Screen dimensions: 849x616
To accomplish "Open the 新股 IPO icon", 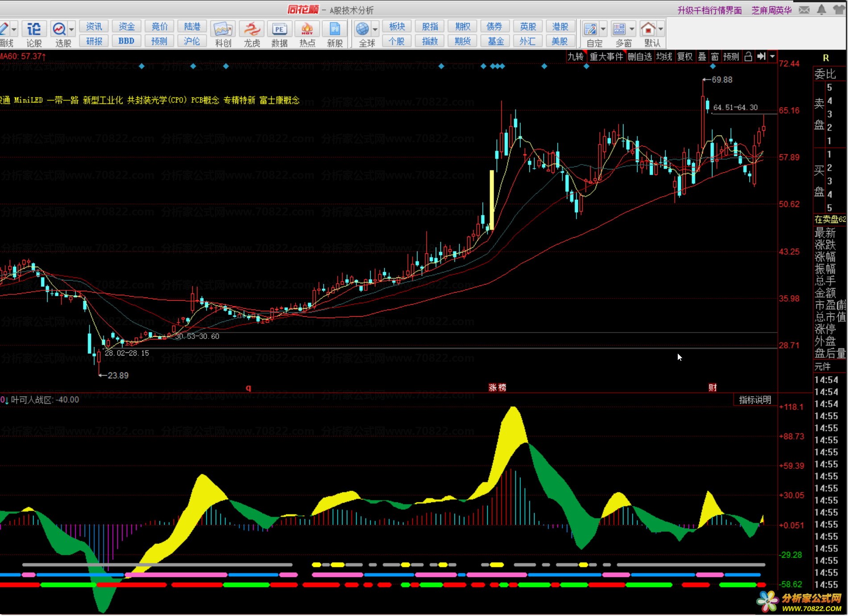I will [334, 34].
